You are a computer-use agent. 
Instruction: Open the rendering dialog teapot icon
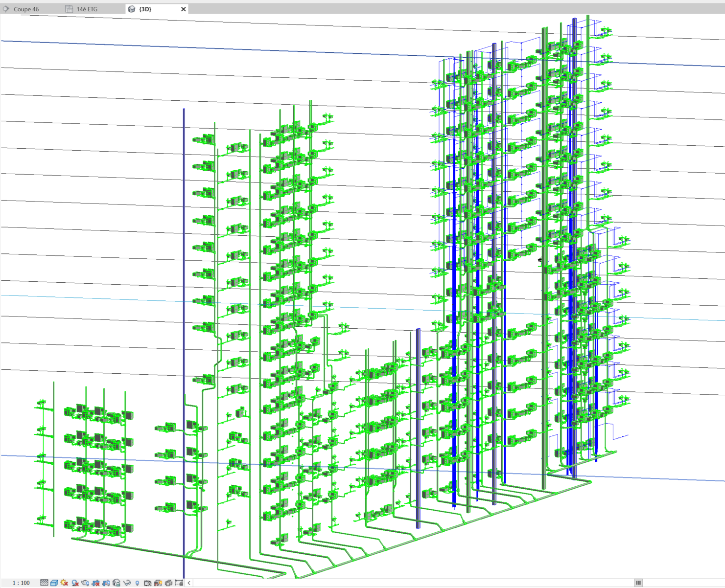tap(85, 583)
